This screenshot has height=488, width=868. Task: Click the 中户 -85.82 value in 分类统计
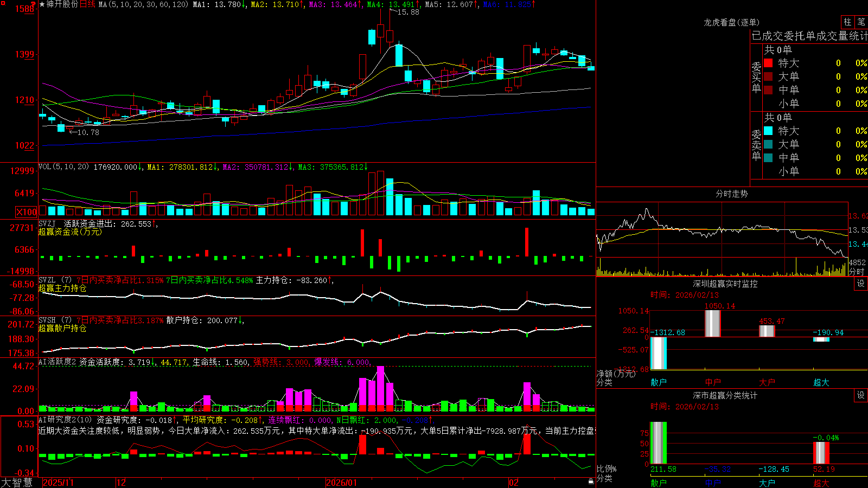coord(717,469)
